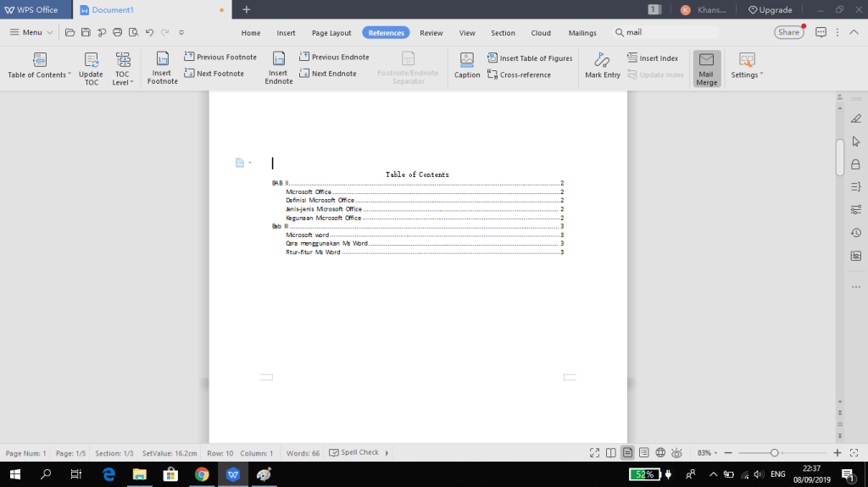Switch to Web Layout view in status bar
Screen dimensions: 868x487
(660, 453)
